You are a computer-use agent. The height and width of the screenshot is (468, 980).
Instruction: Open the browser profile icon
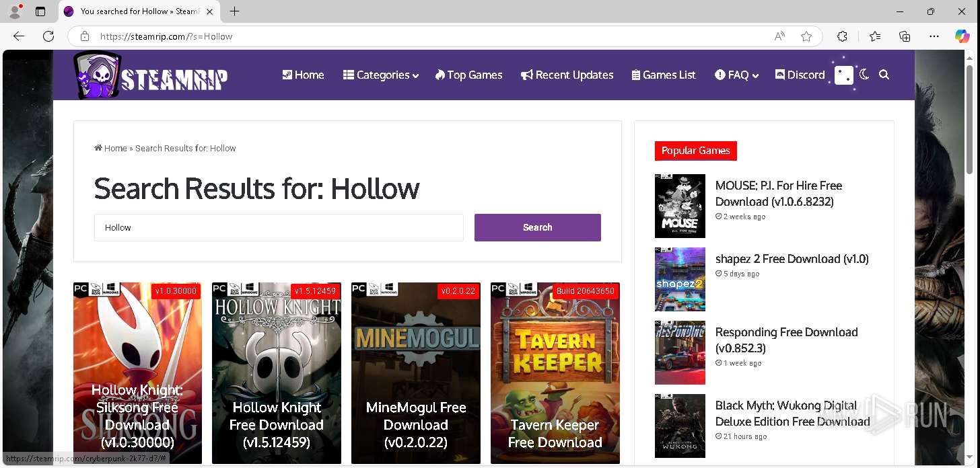point(15,11)
